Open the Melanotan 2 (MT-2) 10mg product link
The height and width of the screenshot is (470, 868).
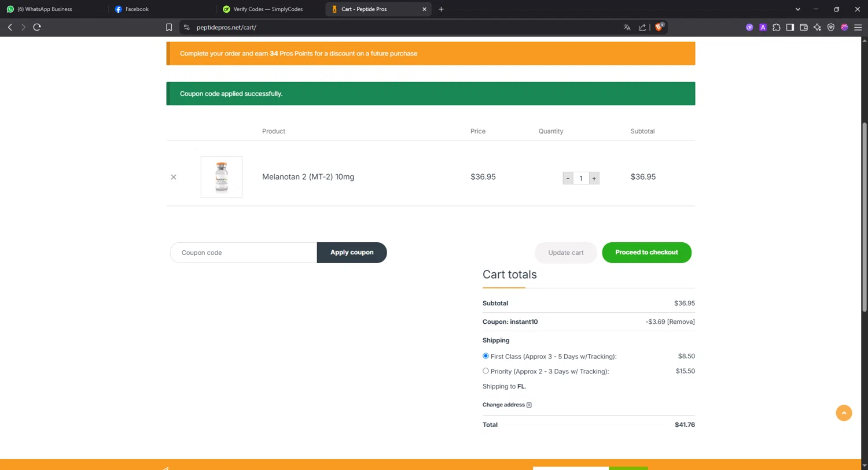(308, 177)
